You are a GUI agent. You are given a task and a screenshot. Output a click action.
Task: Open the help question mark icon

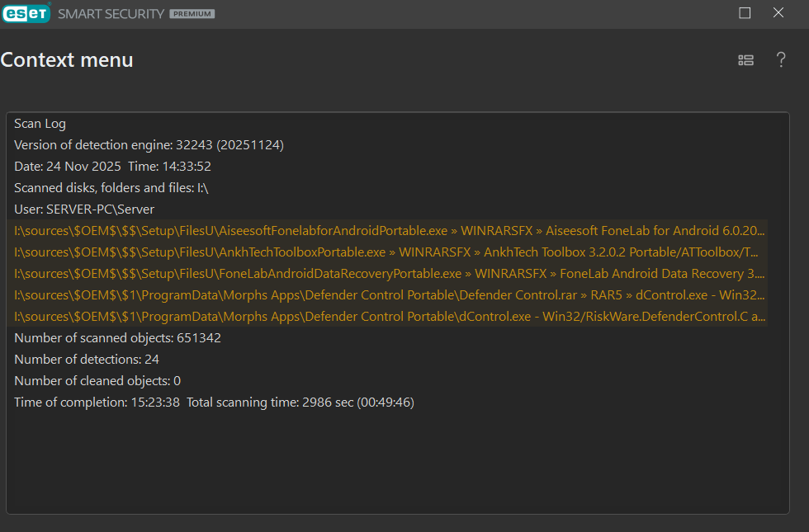(x=780, y=59)
